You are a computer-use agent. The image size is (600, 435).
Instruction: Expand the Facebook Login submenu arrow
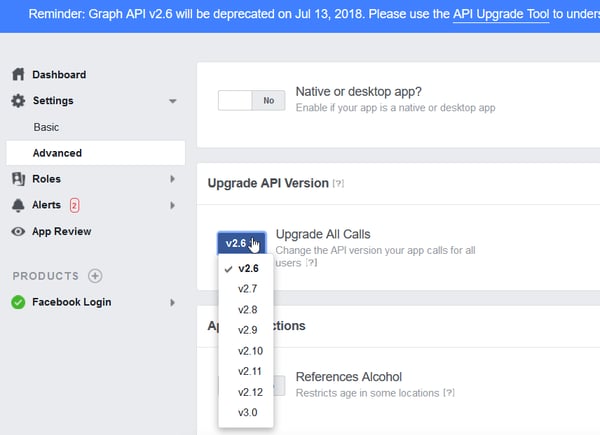(x=173, y=303)
